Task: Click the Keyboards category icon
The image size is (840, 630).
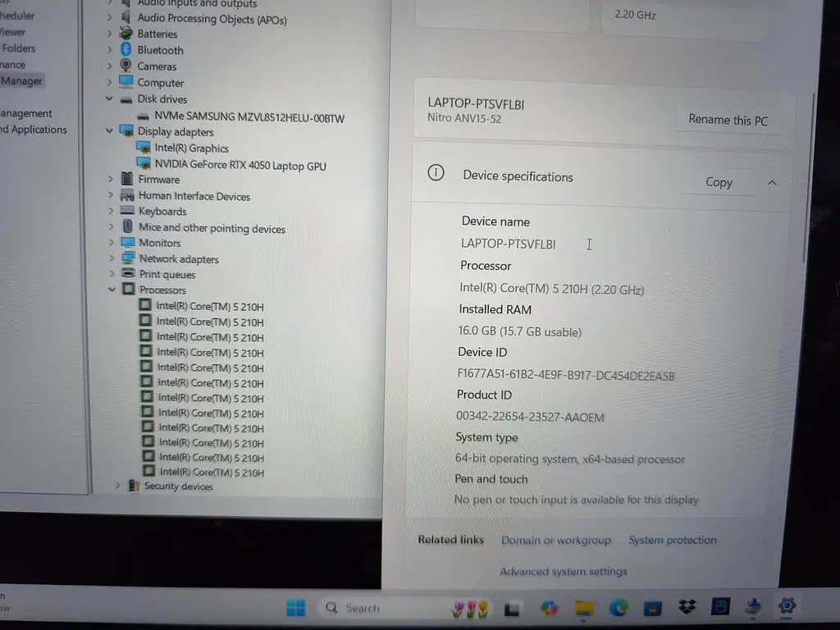Action: coord(127,211)
